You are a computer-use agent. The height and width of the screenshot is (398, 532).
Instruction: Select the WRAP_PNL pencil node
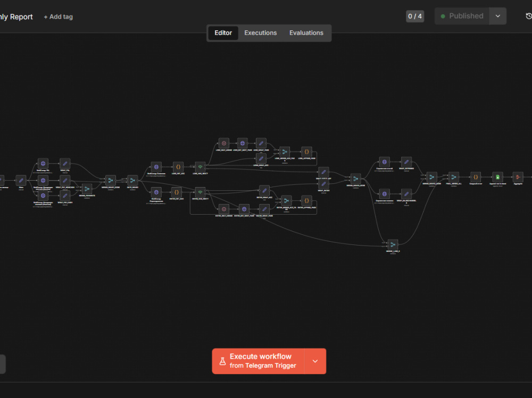pos(65,164)
